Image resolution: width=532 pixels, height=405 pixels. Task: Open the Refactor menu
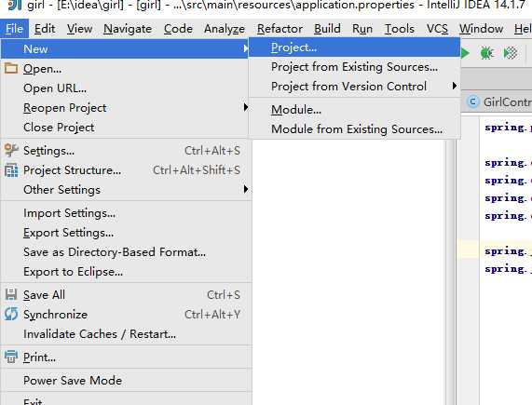(x=280, y=29)
